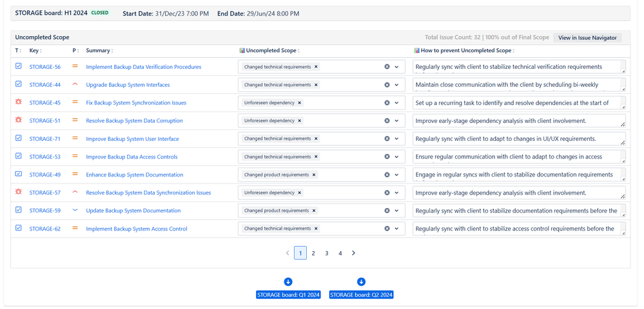Open the scope dropdown for STORAGE-62
Viewport: 644px width, 309px height.
396,229
